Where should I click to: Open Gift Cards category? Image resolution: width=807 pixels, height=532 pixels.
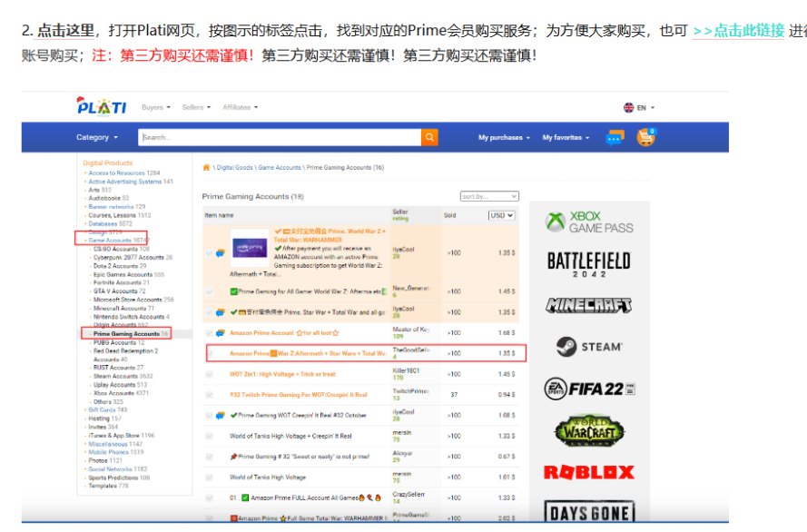[x=102, y=410]
